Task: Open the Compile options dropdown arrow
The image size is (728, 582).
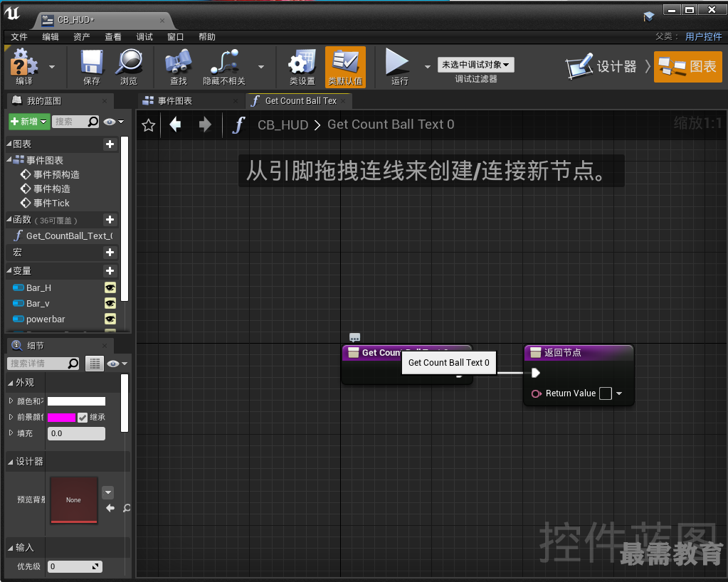Action: pyautogui.click(x=52, y=67)
